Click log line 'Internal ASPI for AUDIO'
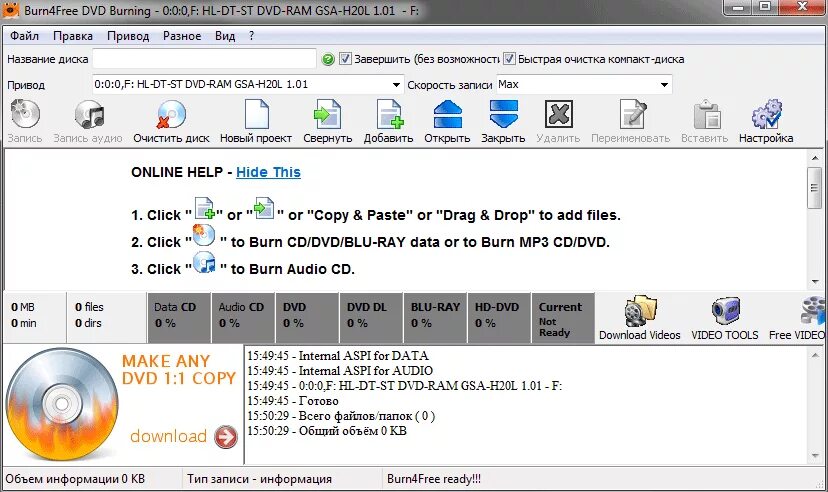 pos(340,371)
